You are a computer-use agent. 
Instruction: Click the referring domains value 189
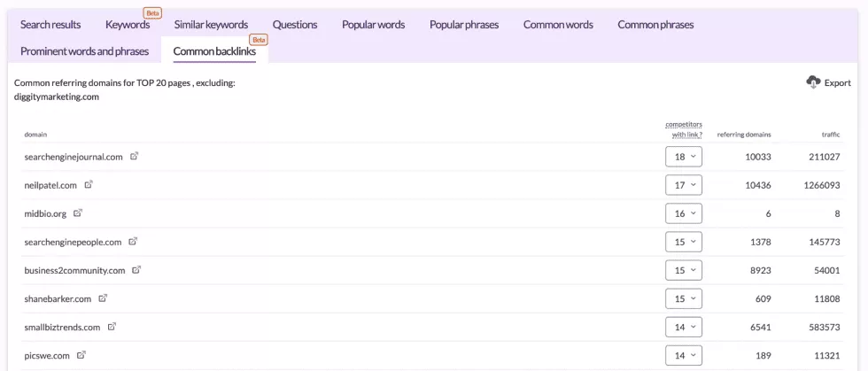tap(763, 355)
